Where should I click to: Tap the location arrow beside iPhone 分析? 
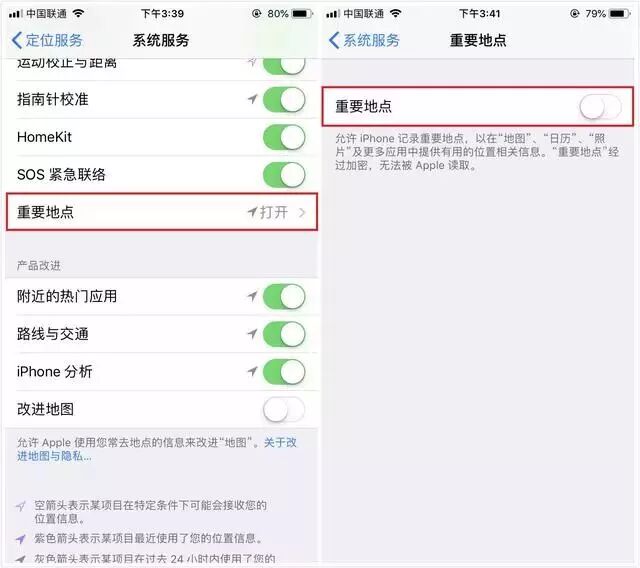click(x=253, y=371)
